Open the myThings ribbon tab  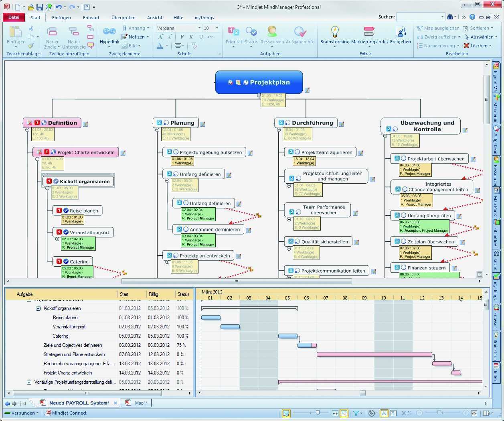[x=204, y=18]
